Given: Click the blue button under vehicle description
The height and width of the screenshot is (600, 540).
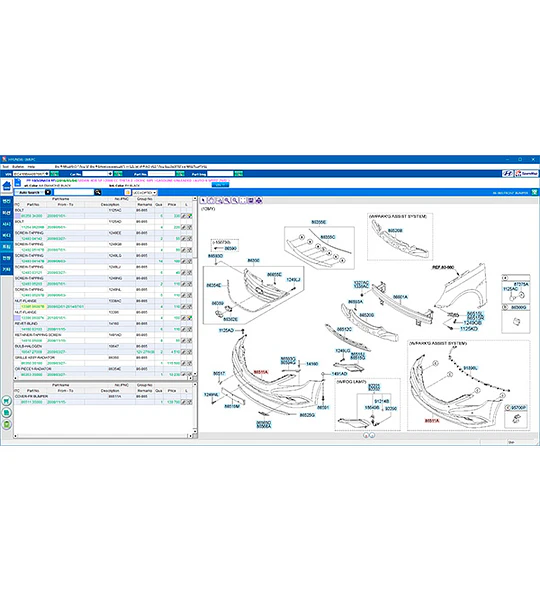Looking at the screenshot, I should point(220,184).
